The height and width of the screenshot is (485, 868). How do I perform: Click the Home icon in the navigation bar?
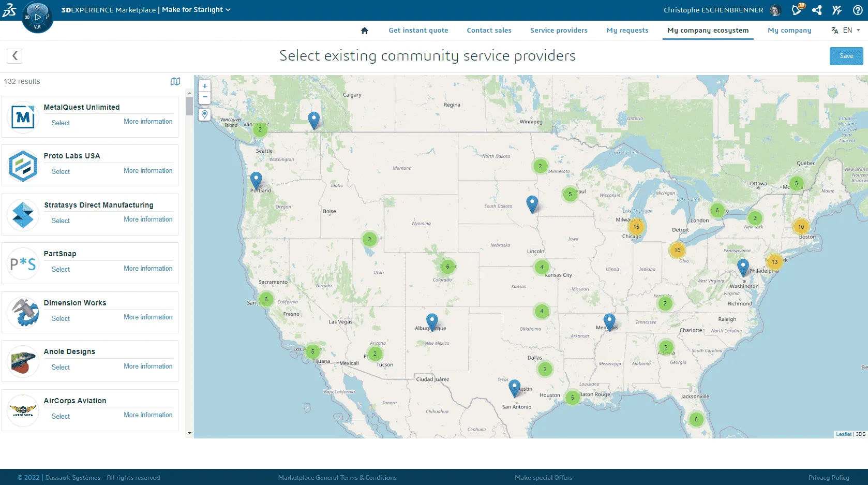(365, 31)
